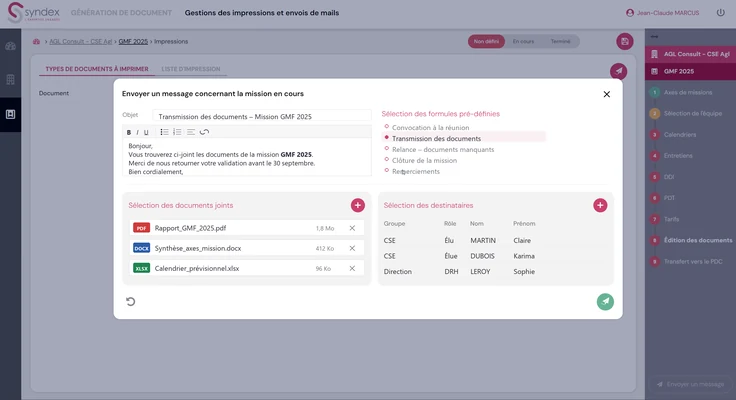This screenshot has width=736, height=400.
Task: Select AGL Consult – CSE Agl in right panel
Action: [690, 54]
